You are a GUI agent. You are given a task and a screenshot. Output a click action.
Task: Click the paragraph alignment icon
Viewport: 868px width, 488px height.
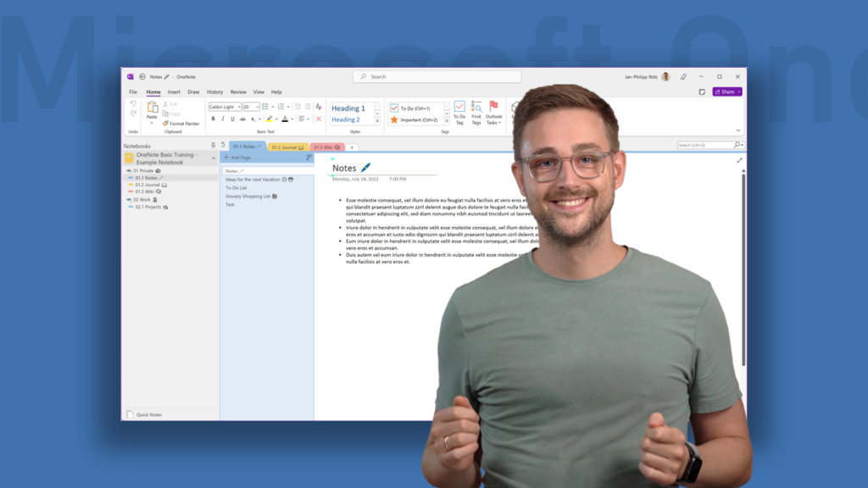(x=302, y=119)
